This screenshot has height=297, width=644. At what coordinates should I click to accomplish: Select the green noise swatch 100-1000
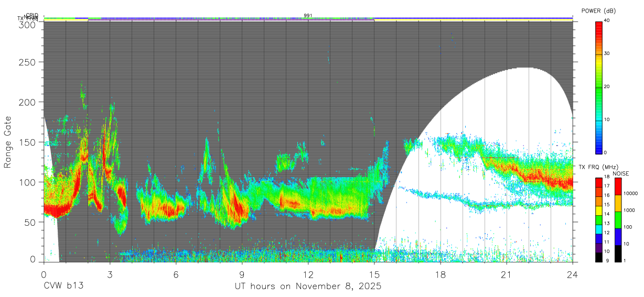point(618,220)
